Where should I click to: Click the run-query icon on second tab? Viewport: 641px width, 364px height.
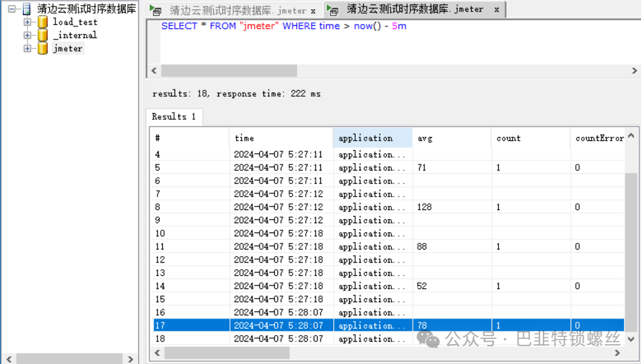[x=332, y=10]
